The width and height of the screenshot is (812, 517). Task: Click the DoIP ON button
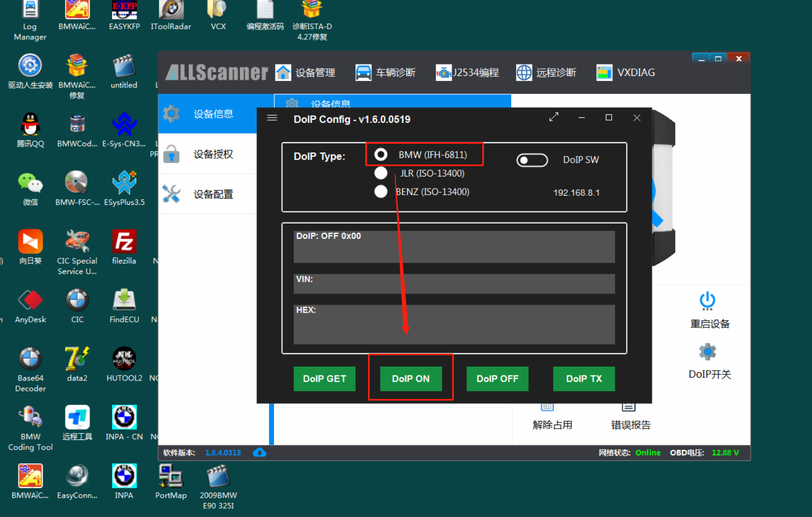click(x=411, y=379)
